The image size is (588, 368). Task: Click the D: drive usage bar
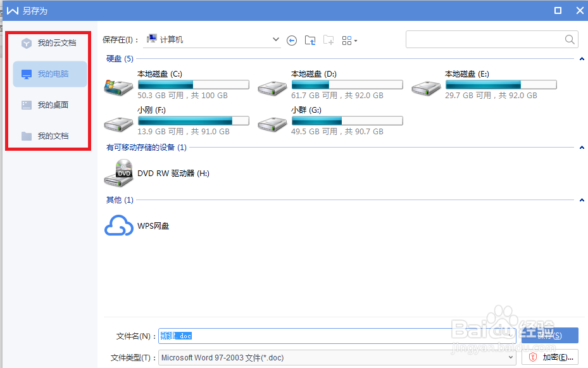(347, 84)
